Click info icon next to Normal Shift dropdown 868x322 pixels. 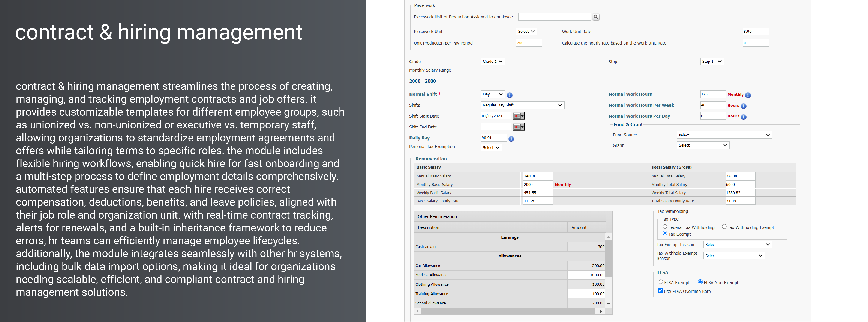[x=510, y=95]
